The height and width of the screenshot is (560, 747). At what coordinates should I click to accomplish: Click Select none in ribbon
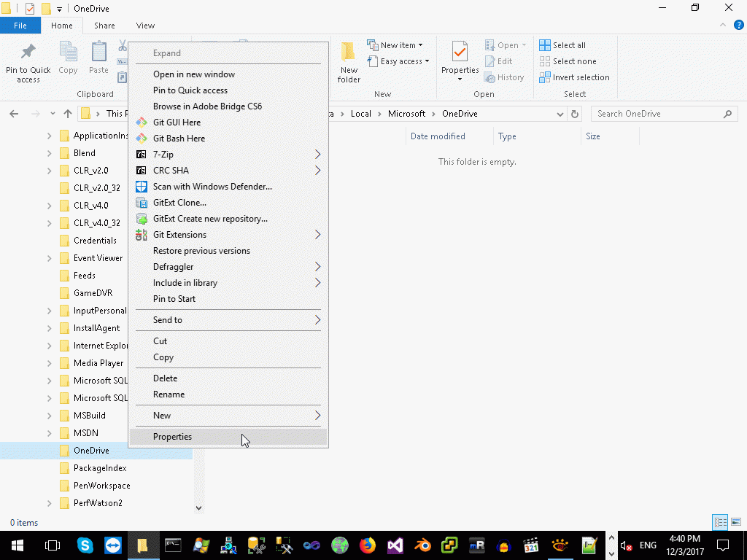click(x=568, y=61)
